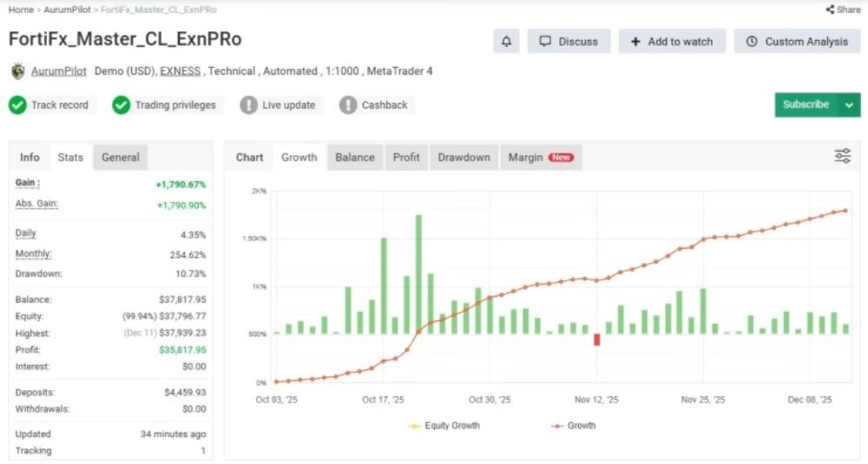Follow the EXNESS broker link

coord(180,71)
